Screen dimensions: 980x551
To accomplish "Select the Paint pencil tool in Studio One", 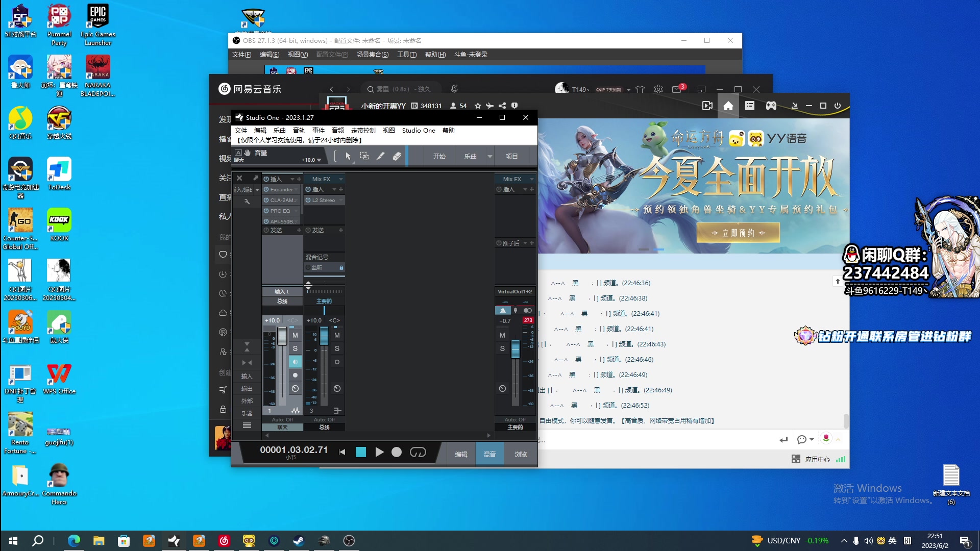I will pos(381,156).
